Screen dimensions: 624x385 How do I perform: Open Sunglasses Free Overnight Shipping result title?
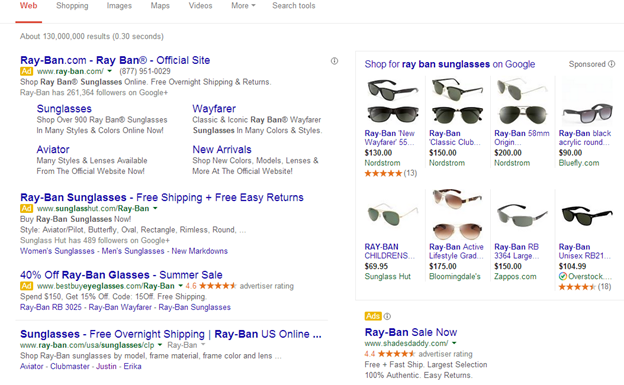coord(171,334)
